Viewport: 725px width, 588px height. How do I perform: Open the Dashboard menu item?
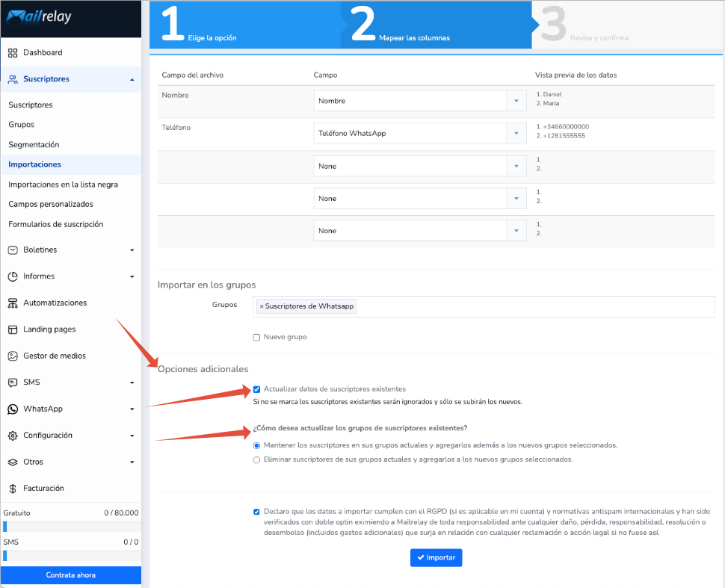pyautogui.click(x=71, y=53)
